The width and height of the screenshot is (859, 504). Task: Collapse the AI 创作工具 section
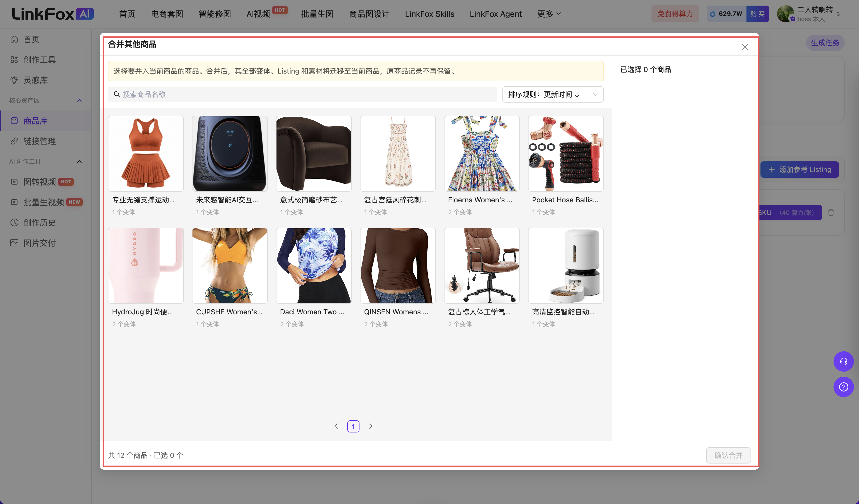79,162
